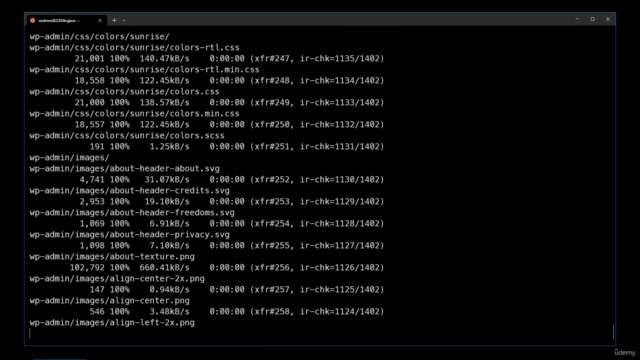Click the xfr#251 progress line
640x360 pixels.
pyautogui.click(x=237, y=147)
